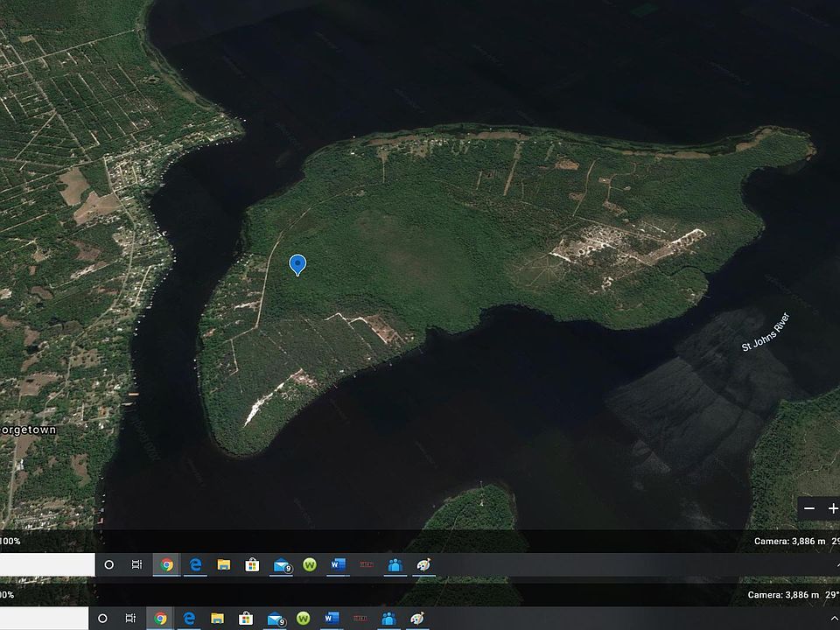Image resolution: width=840 pixels, height=630 pixels.
Task: Zoom out with the minus button
Action: 809,508
